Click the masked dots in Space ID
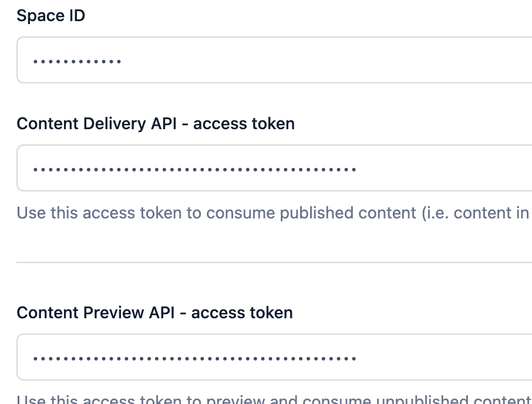Image resolution: width=532 pixels, height=404 pixels. (77, 61)
